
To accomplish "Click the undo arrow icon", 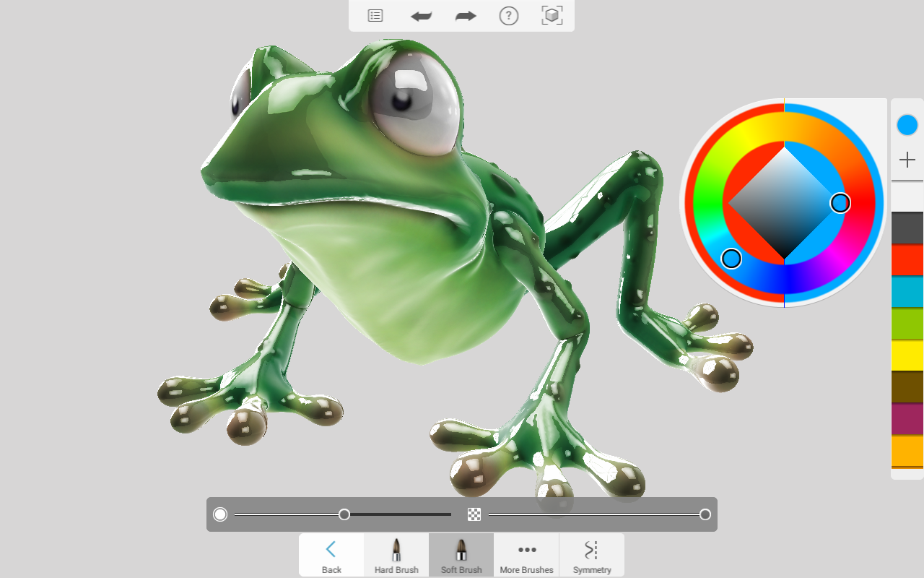I will pos(421,16).
